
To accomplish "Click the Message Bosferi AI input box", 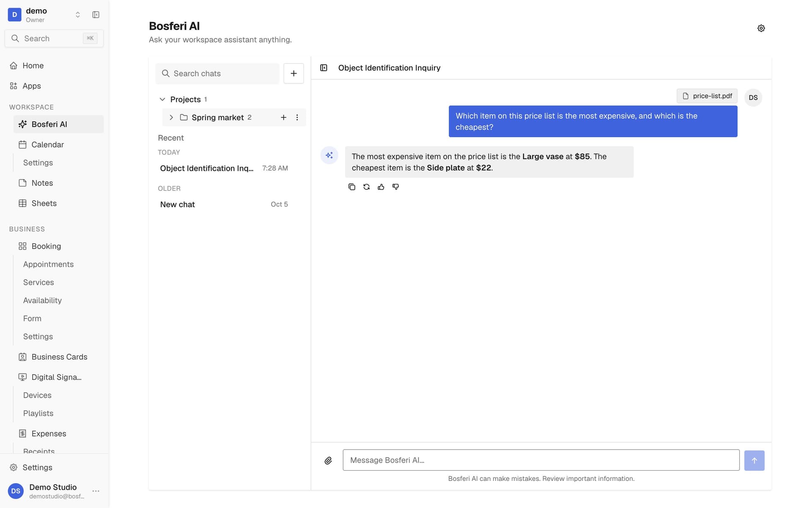I will pos(541,461).
